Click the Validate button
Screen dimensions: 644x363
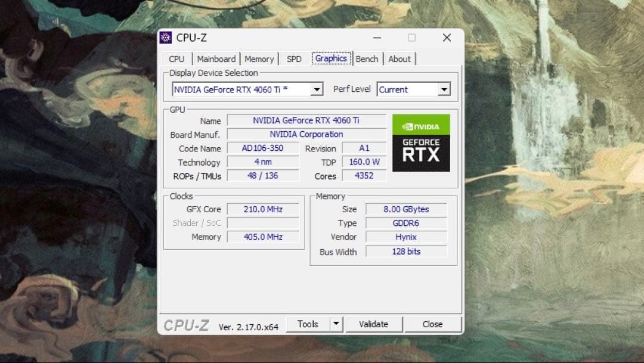[x=374, y=324]
